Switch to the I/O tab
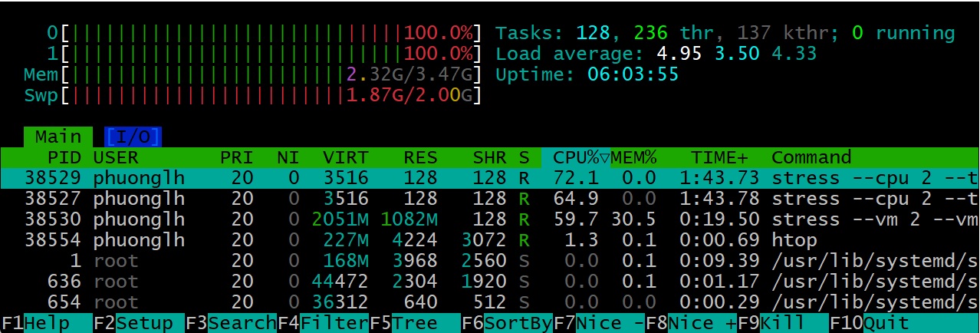980x333 pixels. point(133,137)
